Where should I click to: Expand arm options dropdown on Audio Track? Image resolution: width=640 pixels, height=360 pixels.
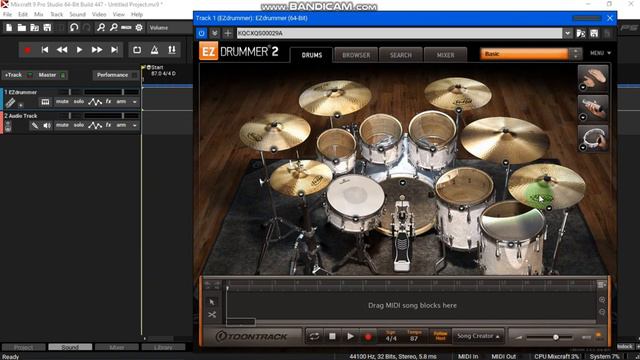pyautogui.click(x=135, y=126)
